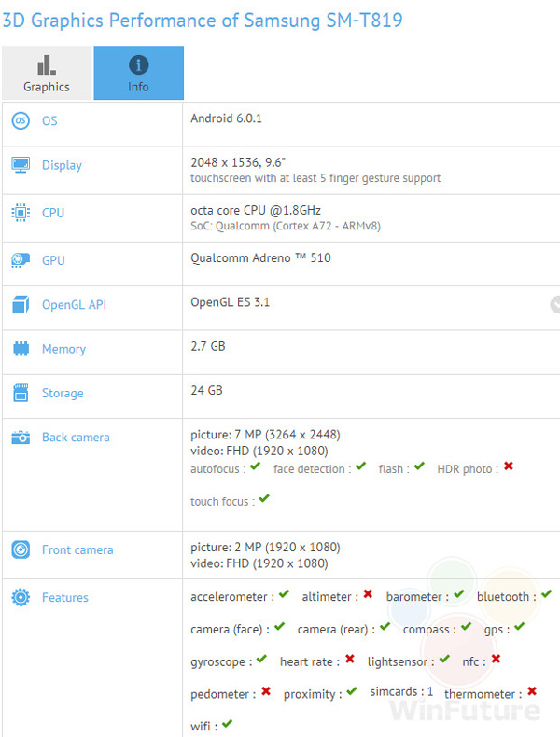Switch to the Graphics tab
This screenshot has width=560, height=737.
47,73
